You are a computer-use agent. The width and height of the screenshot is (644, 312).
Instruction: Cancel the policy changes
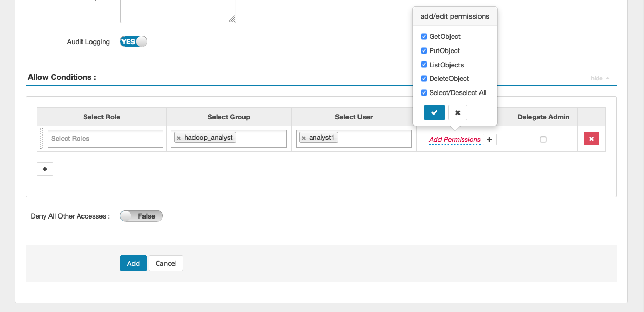[x=166, y=263]
